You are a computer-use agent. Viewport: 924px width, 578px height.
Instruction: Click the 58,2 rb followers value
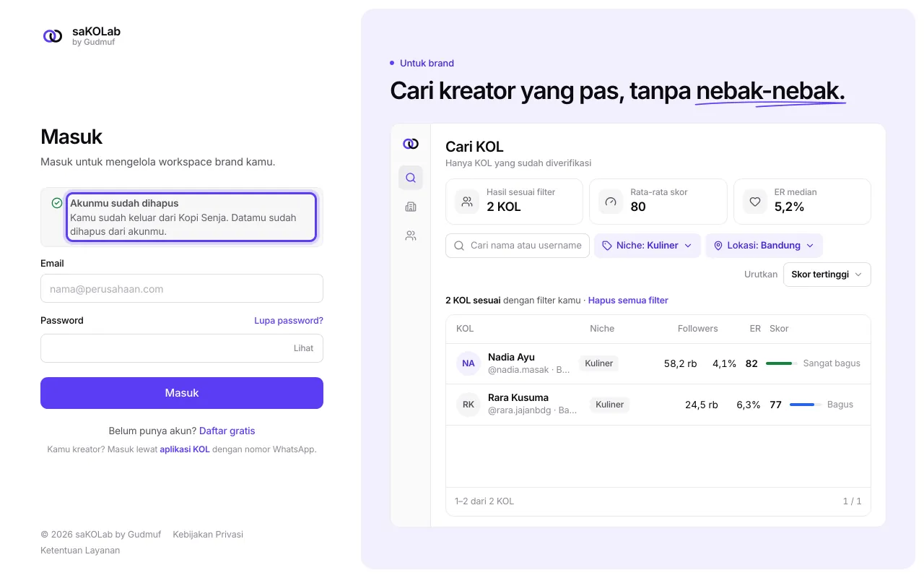[x=681, y=363]
